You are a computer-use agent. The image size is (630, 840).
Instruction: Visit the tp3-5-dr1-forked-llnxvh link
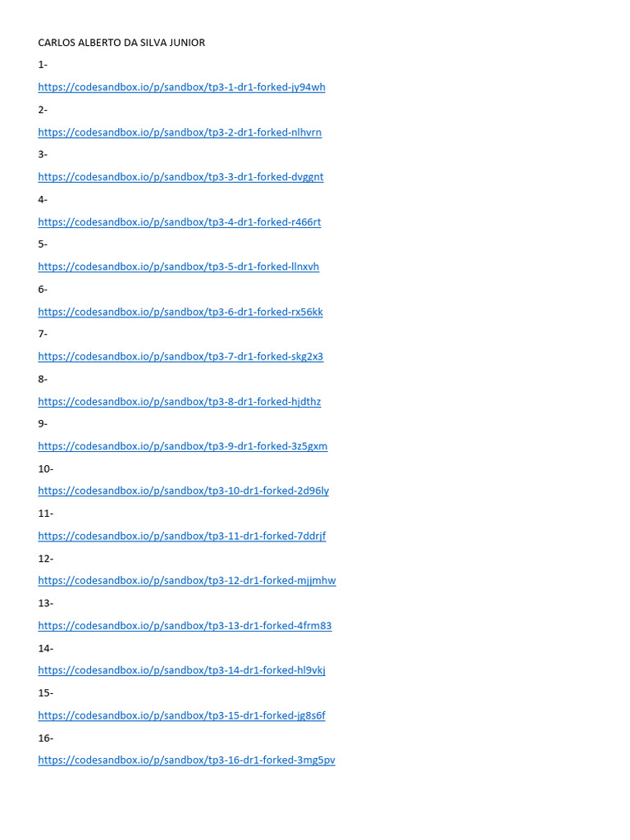178,267
